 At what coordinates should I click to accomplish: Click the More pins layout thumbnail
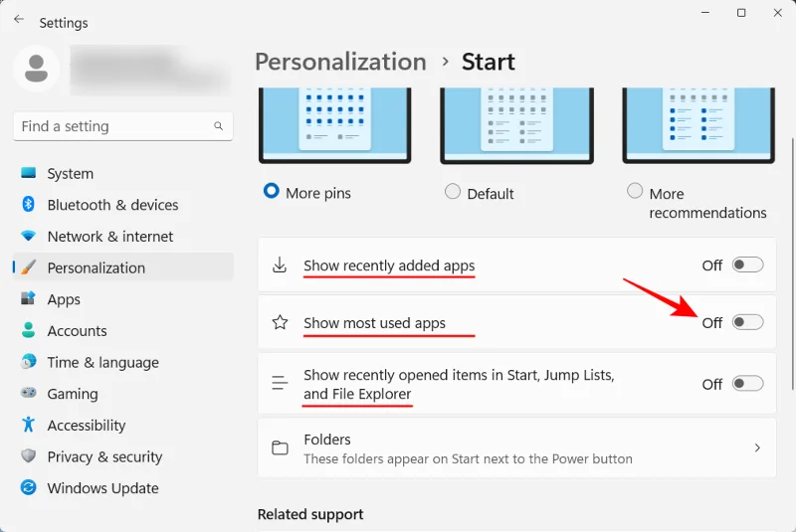click(x=334, y=124)
